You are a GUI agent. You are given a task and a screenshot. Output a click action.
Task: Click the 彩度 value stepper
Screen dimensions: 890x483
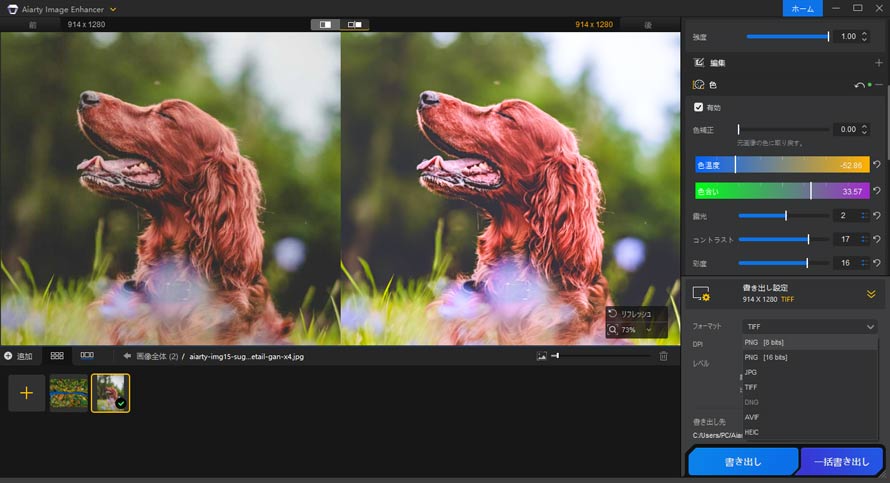(x=863, y=263)
